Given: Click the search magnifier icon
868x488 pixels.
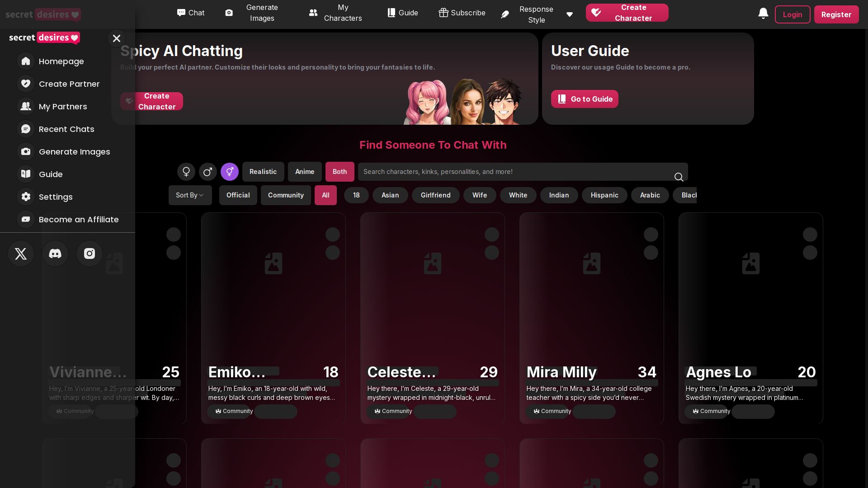Looking at the screenshot, I should point(679,177).
